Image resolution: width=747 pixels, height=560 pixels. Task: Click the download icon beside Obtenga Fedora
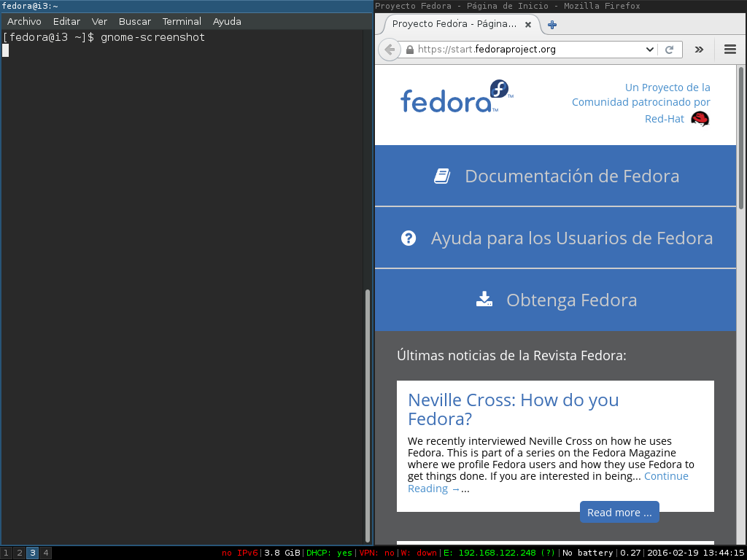[484, 300]
